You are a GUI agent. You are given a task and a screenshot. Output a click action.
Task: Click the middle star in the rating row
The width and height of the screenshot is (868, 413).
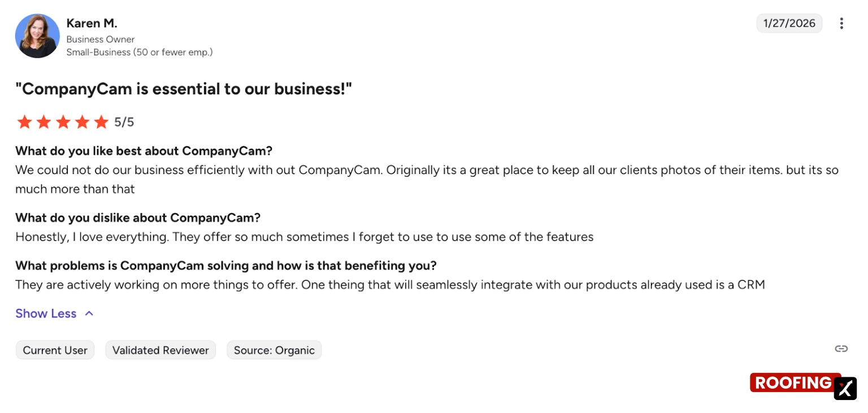point(63,121)
